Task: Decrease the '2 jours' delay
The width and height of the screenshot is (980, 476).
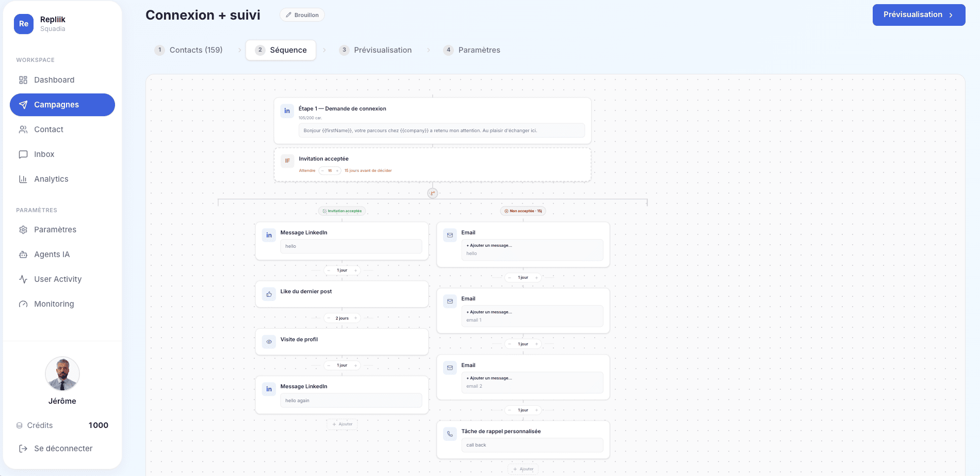Action: 329,318
